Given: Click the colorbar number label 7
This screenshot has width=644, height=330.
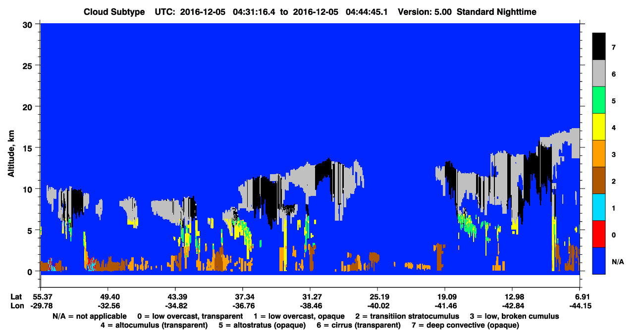Looking at the screenshot, I should [614, 47].
